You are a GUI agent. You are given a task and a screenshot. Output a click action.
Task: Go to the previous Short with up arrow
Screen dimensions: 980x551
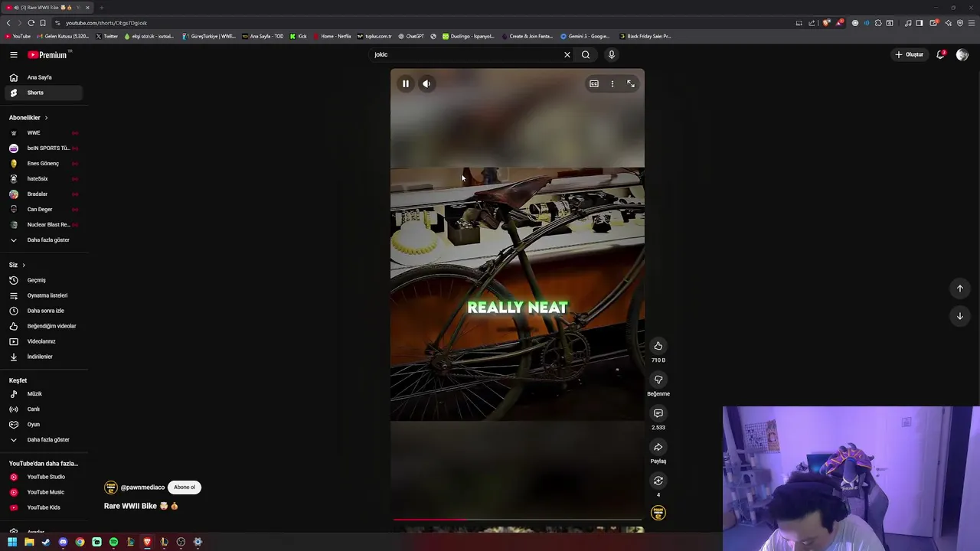click(x=959, y=289)
